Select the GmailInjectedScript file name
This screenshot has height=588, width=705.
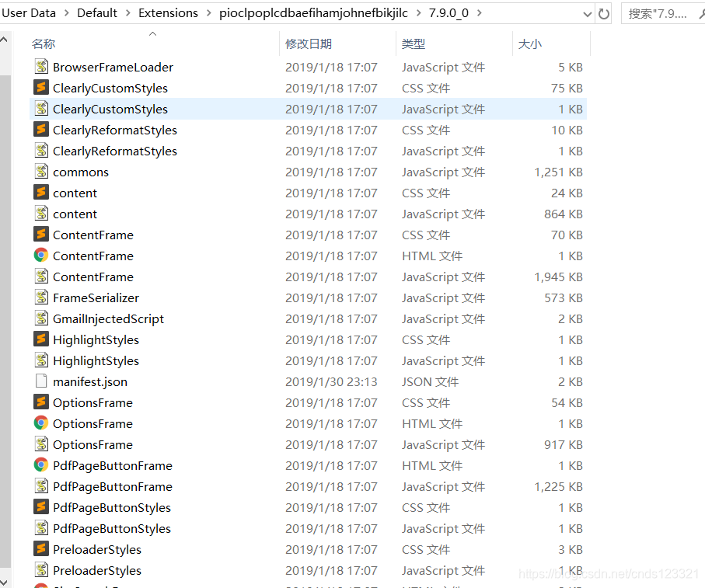108,318
